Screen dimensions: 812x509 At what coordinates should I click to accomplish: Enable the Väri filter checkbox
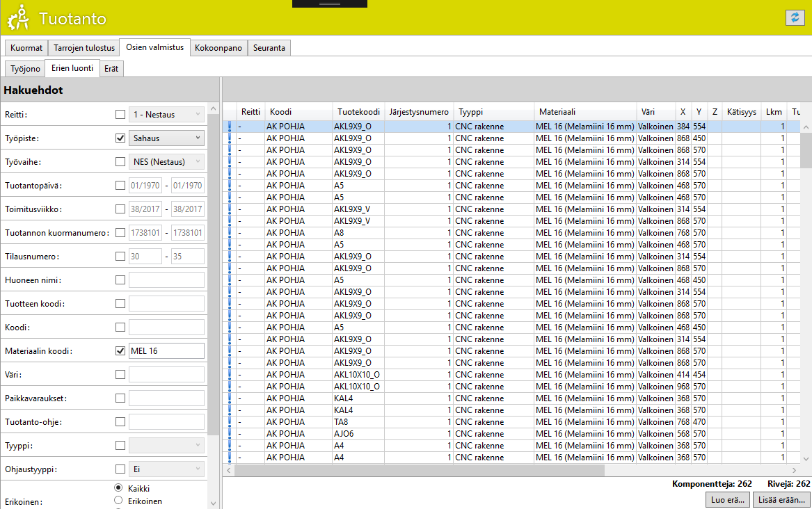point(120,375)
